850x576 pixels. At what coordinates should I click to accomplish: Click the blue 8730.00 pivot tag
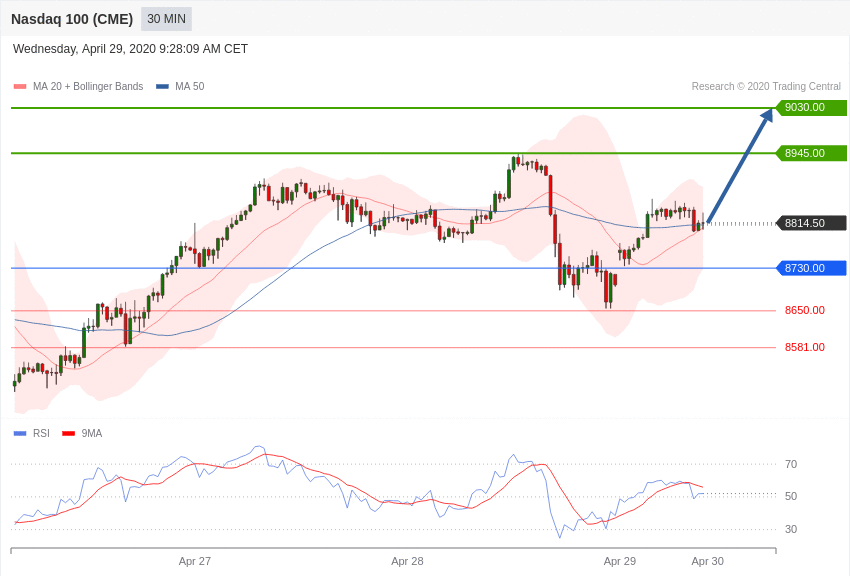point(811,268)
